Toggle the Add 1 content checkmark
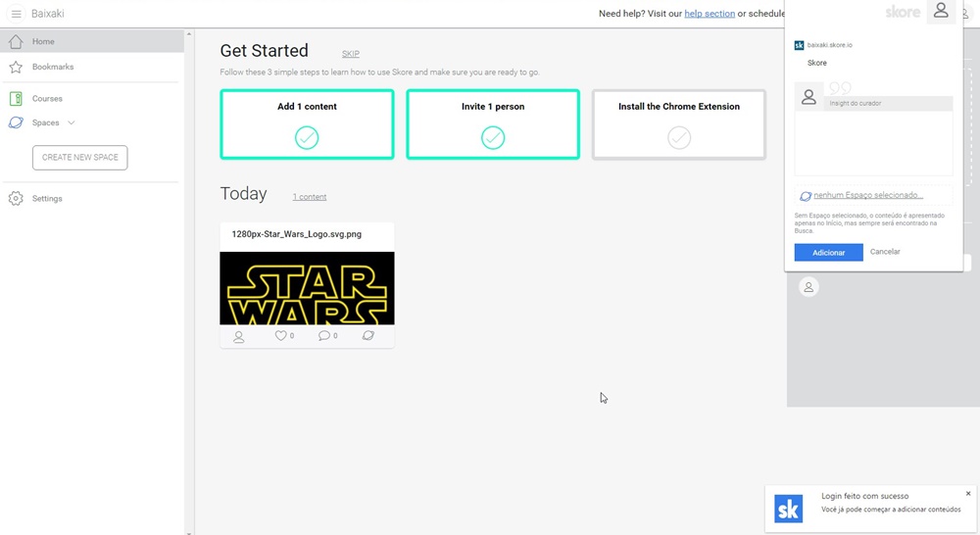This screenshot has width=980, height=535. [x=307, y=138]
